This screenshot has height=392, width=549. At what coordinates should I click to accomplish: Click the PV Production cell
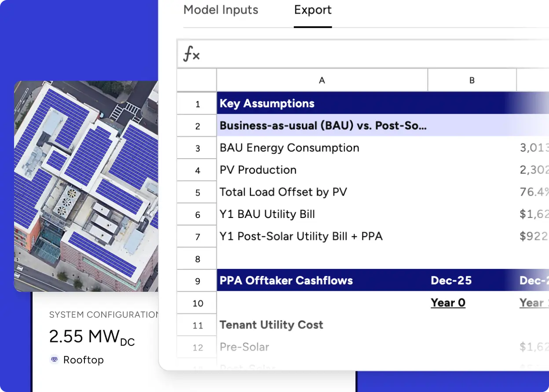(322, 170)
